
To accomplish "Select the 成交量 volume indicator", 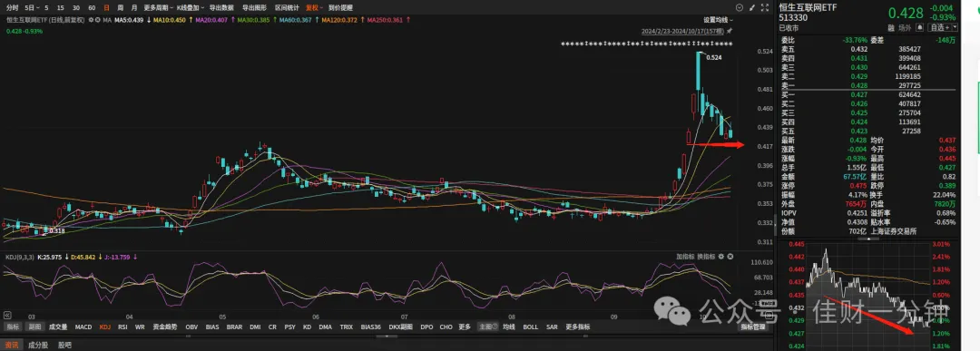I will click(58, 327).
